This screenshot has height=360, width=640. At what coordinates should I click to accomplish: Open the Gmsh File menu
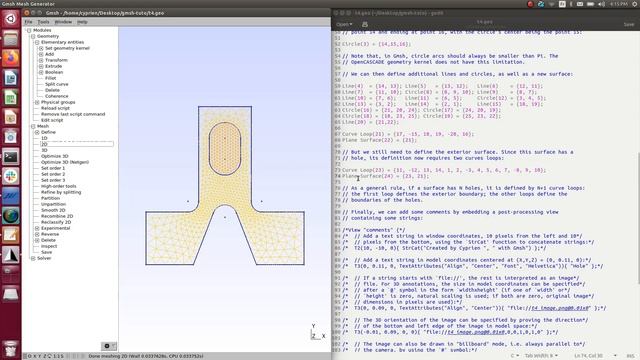pyautogui.click(x=28, y=22)
